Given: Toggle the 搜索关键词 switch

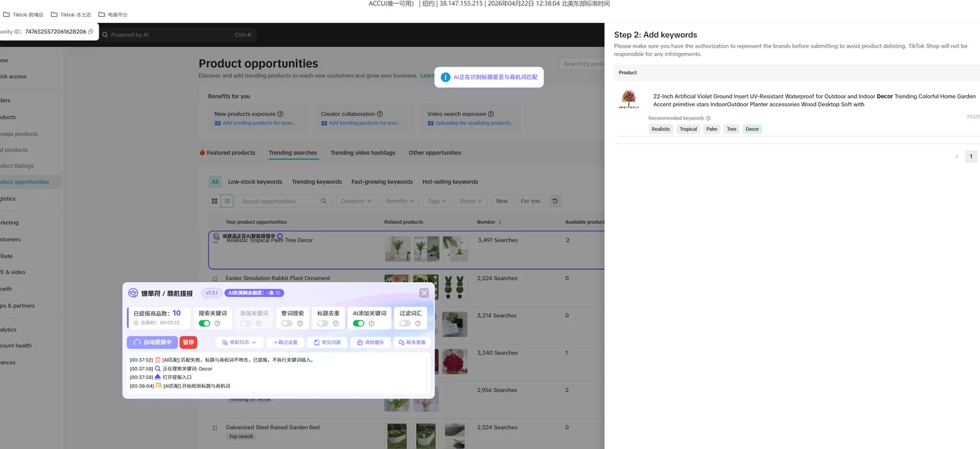Looking at the screenshot, I should coord(204,323).
